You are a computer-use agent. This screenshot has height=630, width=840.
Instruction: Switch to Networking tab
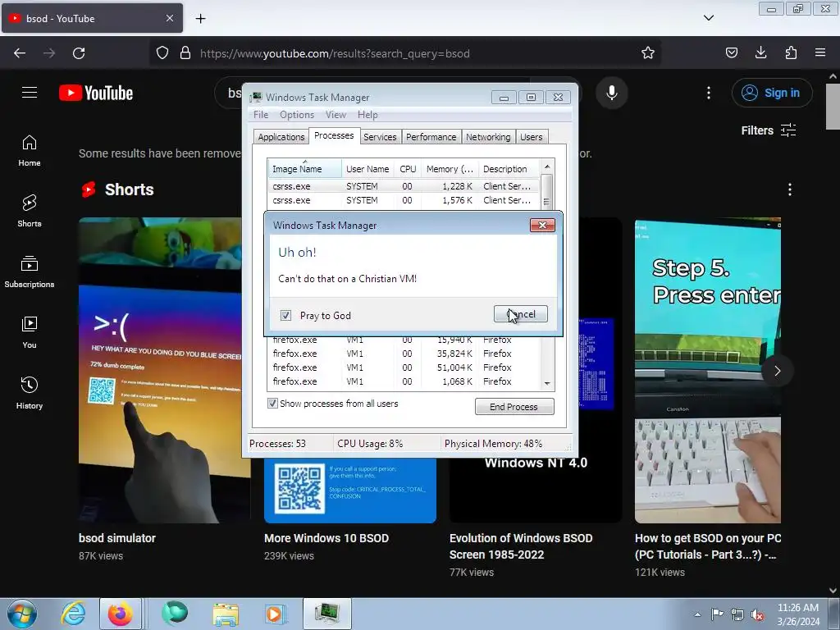click(488, 137)
